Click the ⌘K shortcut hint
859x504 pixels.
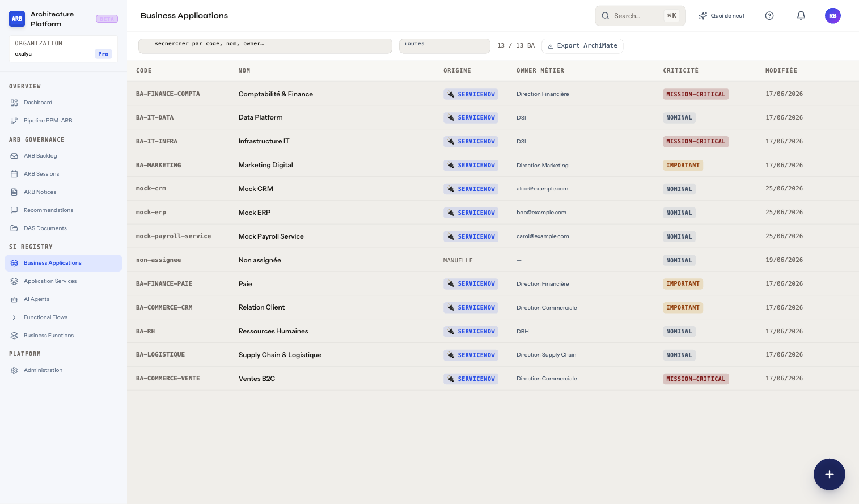click(671, 16)
